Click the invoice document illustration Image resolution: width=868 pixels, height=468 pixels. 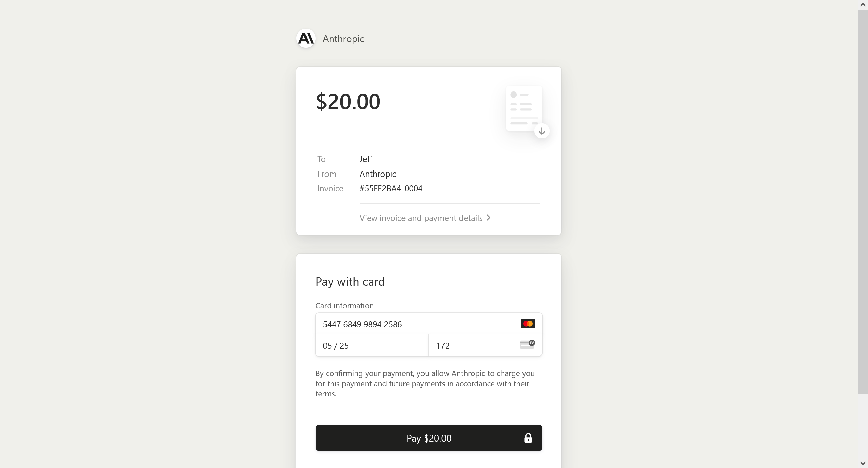pos(524,108)
